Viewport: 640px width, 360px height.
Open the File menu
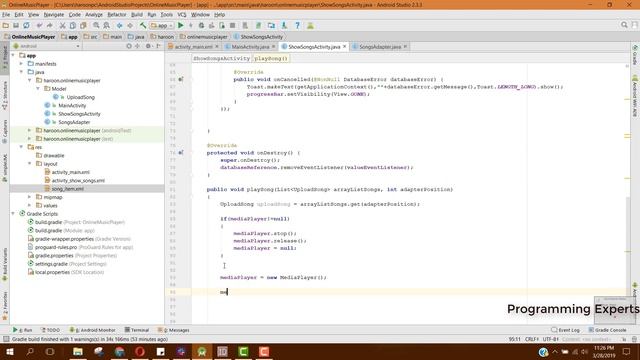(6, 14)
